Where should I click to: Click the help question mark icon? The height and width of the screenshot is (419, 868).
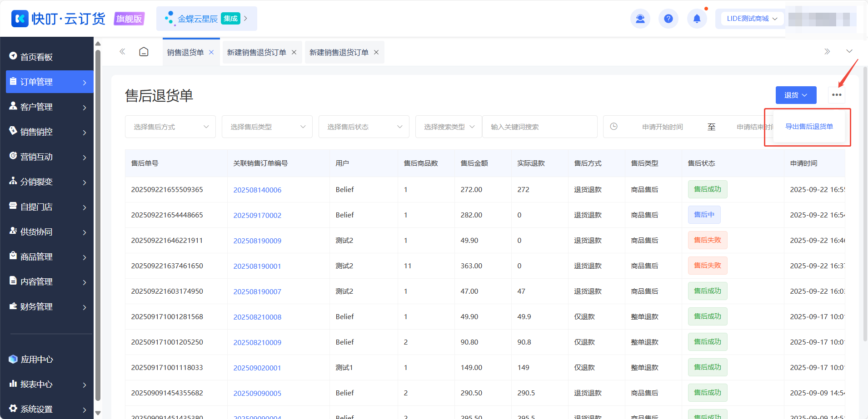click(668, 19)
